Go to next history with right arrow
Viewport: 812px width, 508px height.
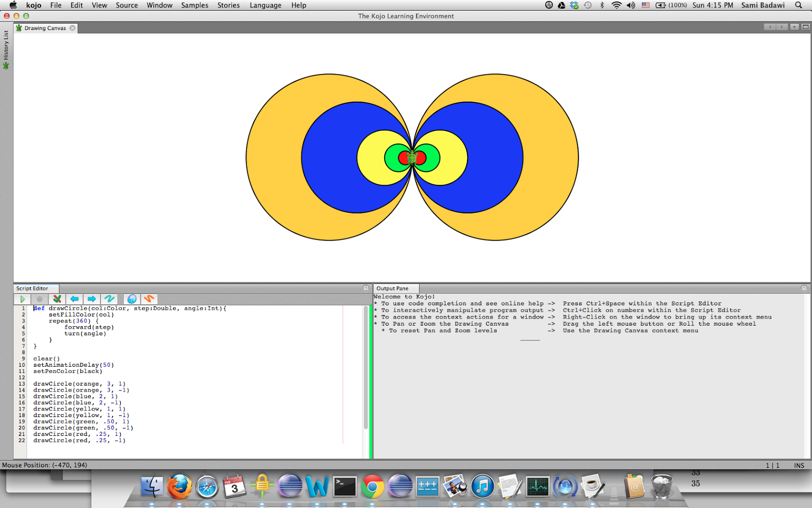coord(92,299)
